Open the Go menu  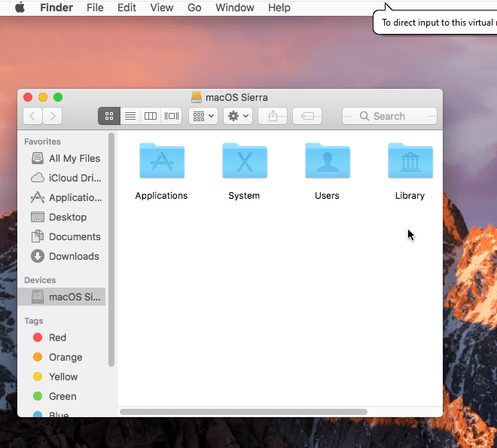[x=194, y=8]
